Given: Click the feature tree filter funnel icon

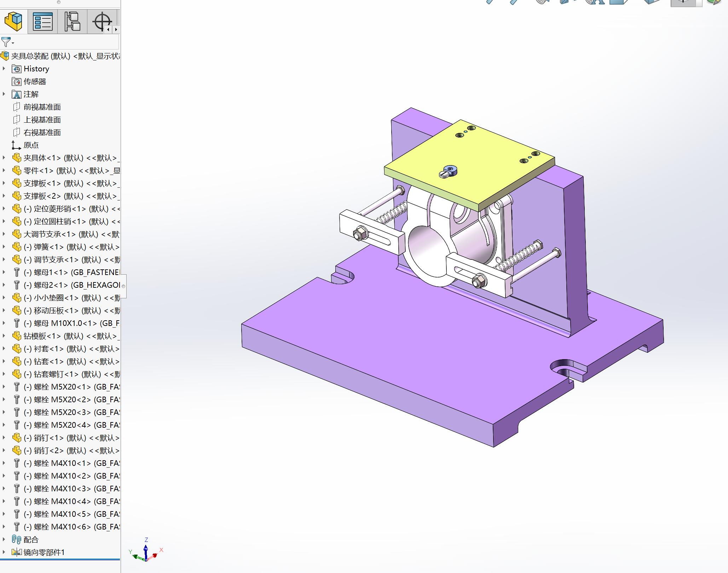Looking at the screenshot, I should click(6, 42).
